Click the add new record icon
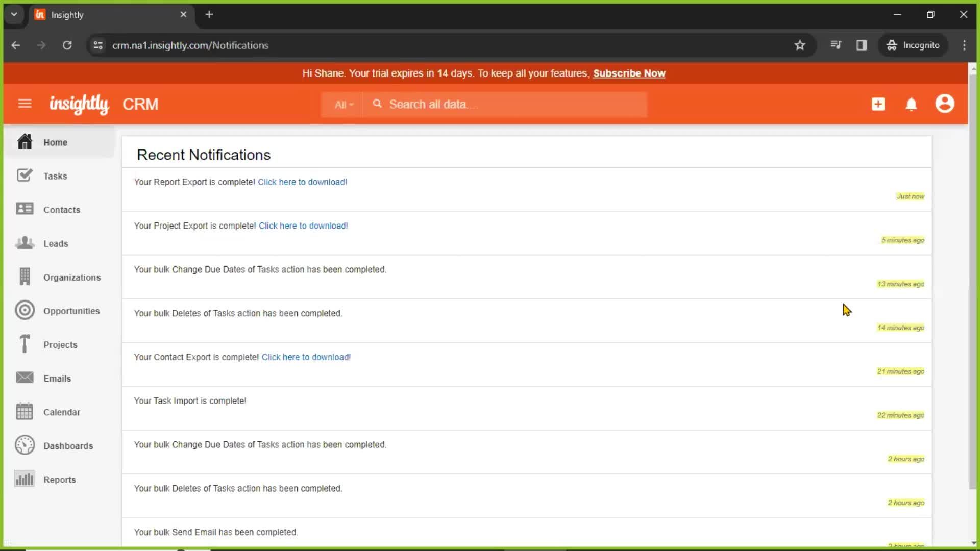Screen dimensions: 980x551 pyautogui.click(x=877, y=104)
